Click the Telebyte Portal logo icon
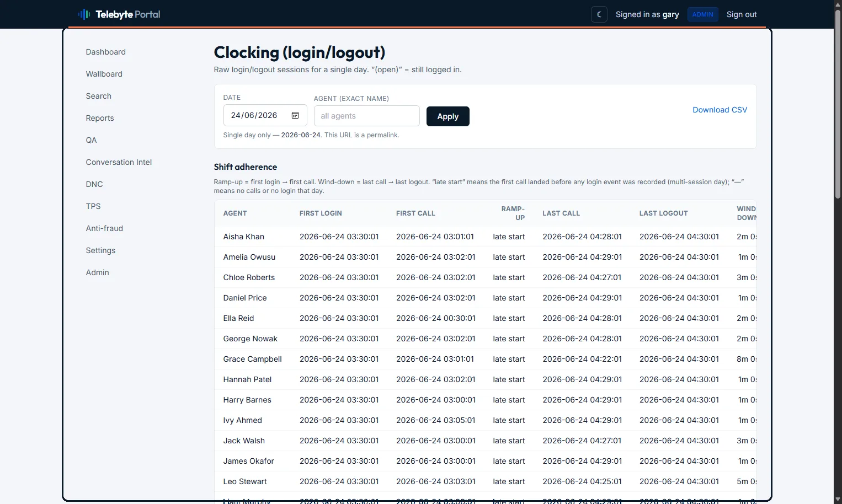This screenshot has width=842, height=504. tap(84, 14)
